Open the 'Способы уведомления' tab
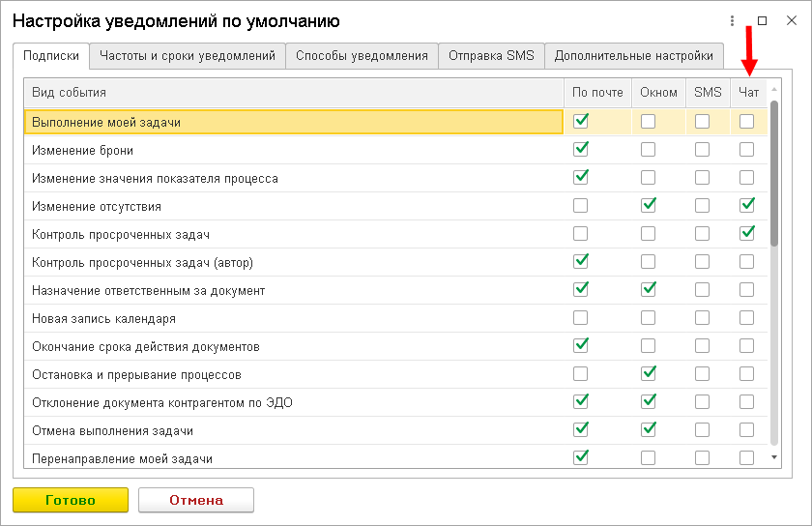The image size is (812, 526). click(x=362, y=56)
